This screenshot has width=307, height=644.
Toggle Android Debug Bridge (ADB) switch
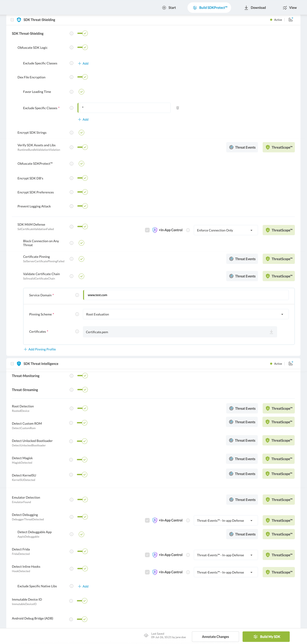click(x=82, y=619)
